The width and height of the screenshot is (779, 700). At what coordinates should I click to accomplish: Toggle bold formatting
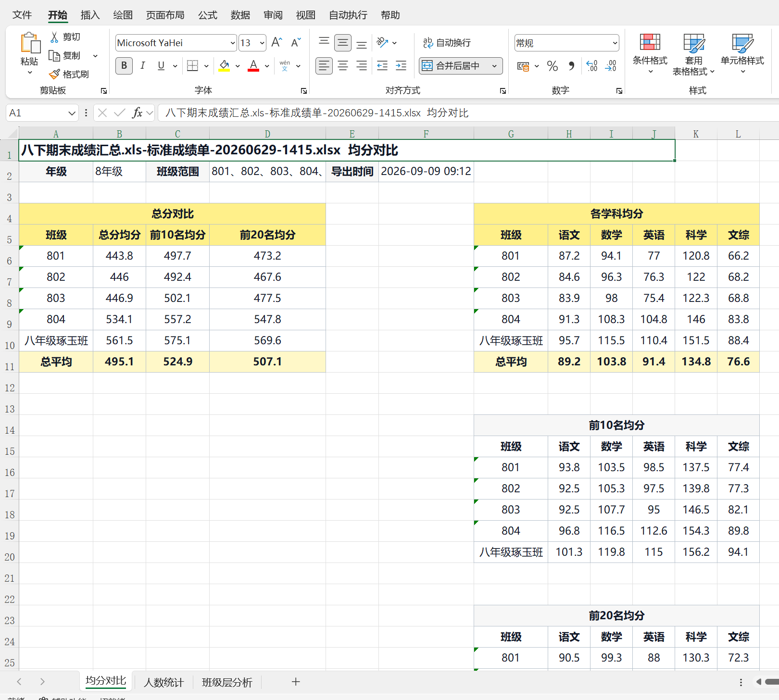(124, 66)
